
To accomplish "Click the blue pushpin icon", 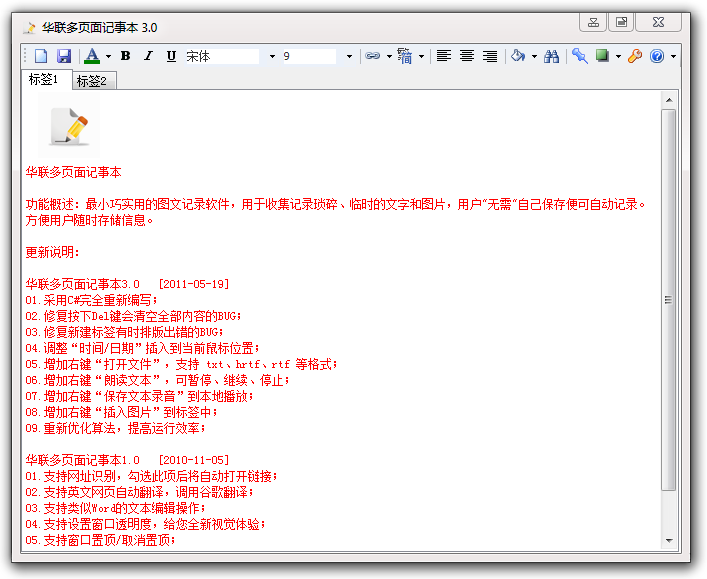I will (579, 56).
